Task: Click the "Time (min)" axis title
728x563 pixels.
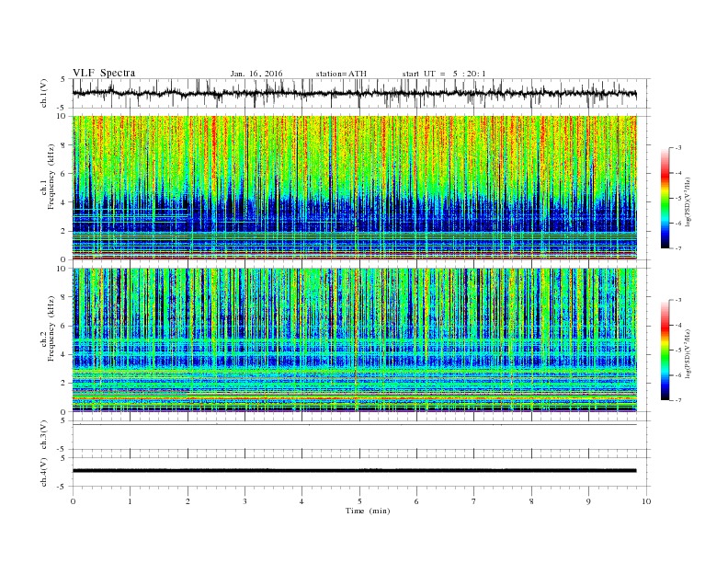Action: 368,511
